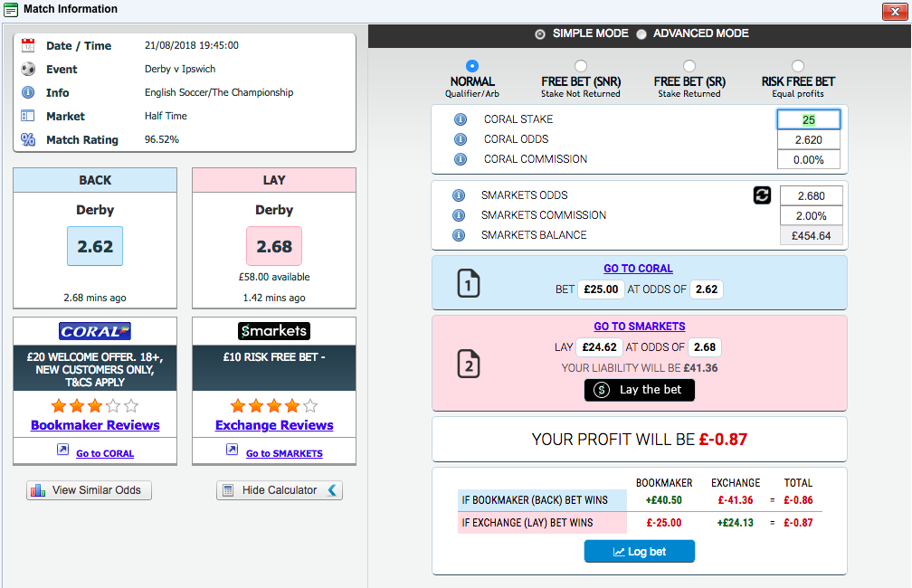Screen dimensions: 912x588
Task: Select Free Bet (SR) option
Action: click(689, 66)
